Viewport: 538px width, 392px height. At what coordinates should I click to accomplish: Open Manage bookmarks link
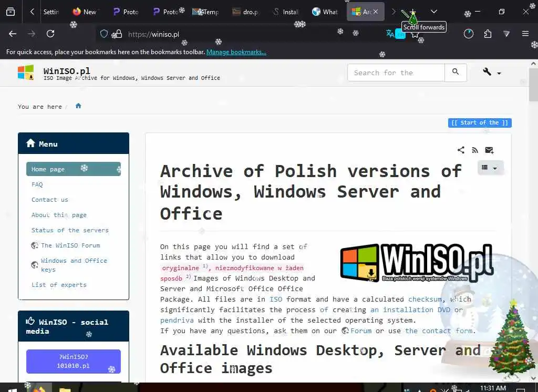point(236,52)
